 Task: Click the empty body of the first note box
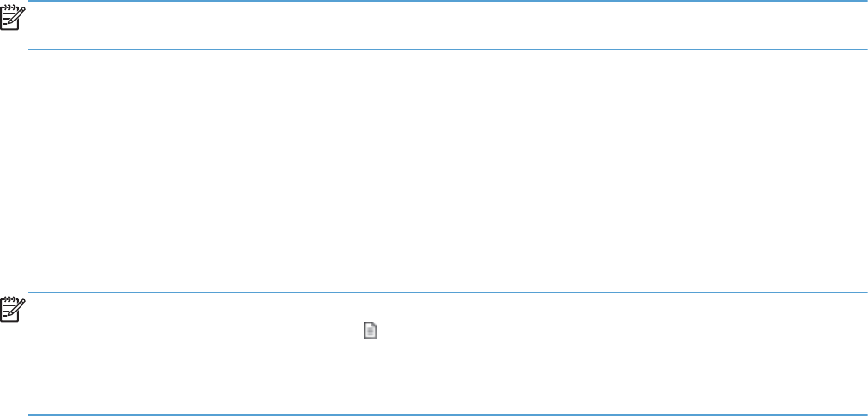coord(447,25)
